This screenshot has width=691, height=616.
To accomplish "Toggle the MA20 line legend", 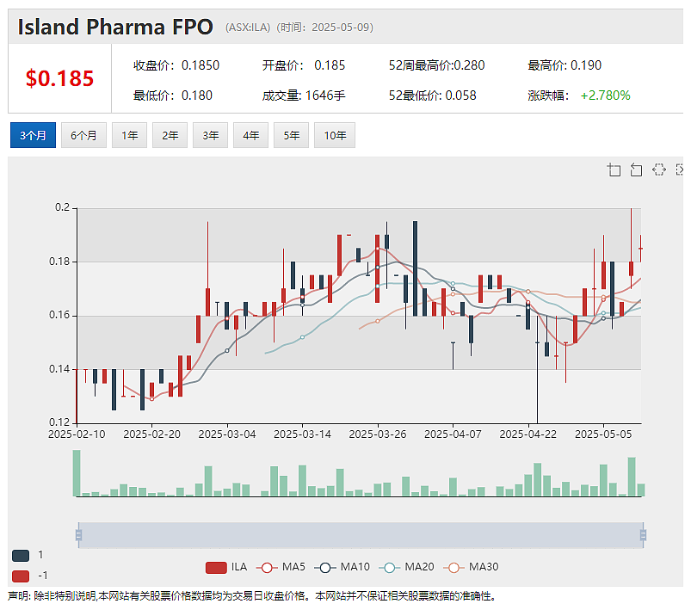I will tap(406, 567).
